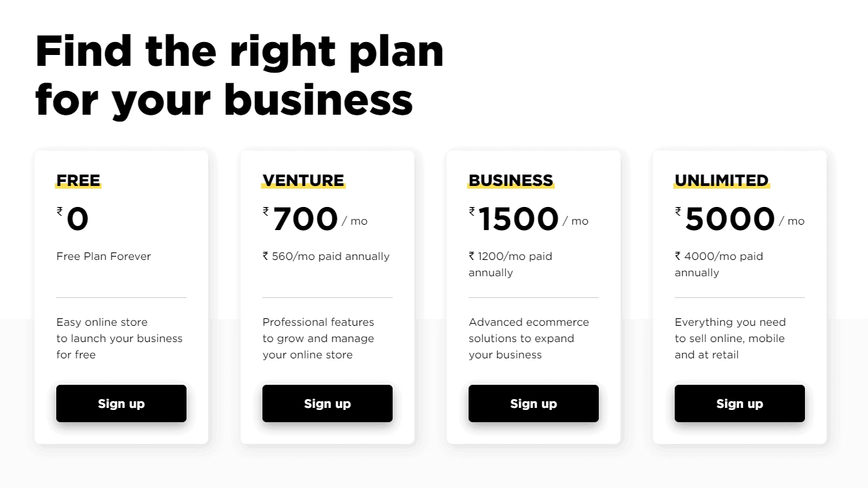Click the Free plan's 0 price
This screenshot has height=488, width=868.
coord(77,219)
